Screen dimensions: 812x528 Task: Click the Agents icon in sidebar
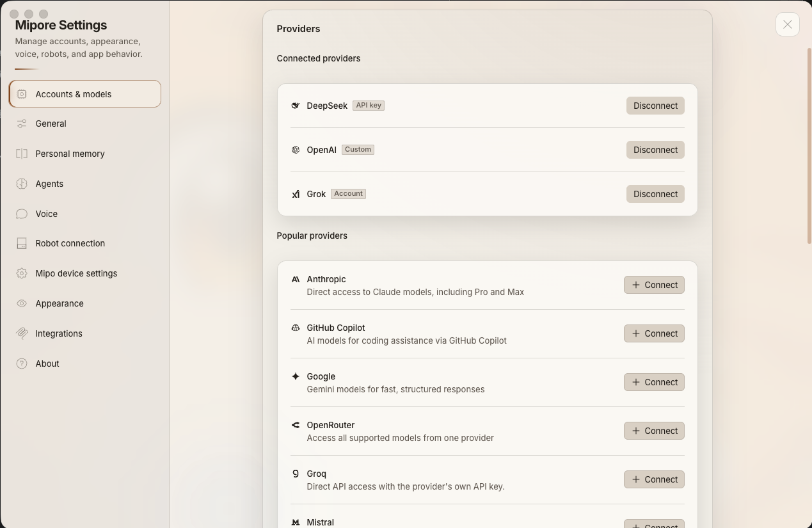[22, 184]
